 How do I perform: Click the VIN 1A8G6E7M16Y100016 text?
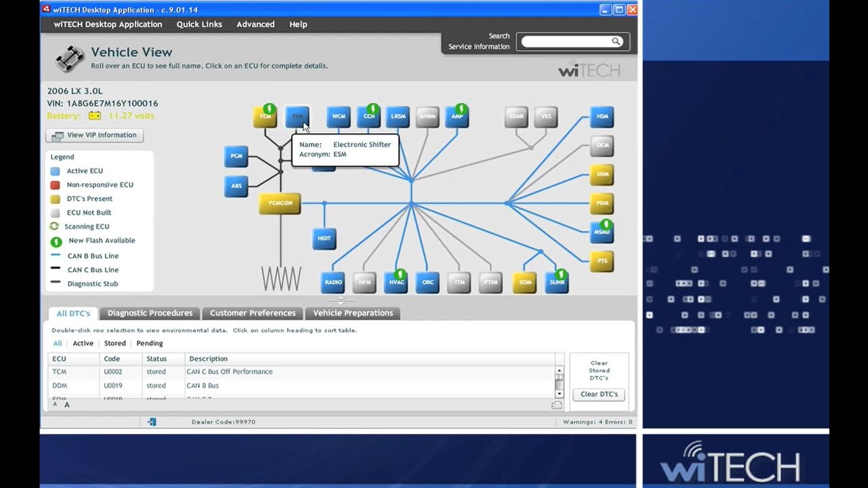coord(102,104)
